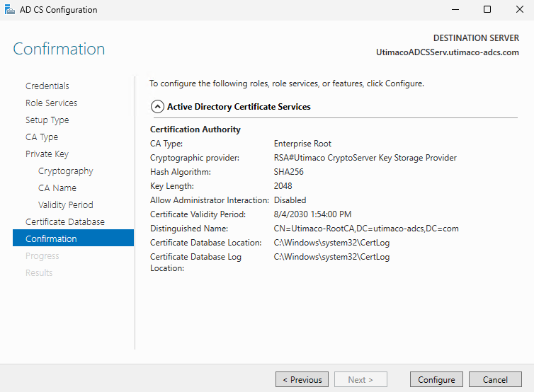Go to the Role Services page
This screenshot has width=534, height=392.
(51, 103)
